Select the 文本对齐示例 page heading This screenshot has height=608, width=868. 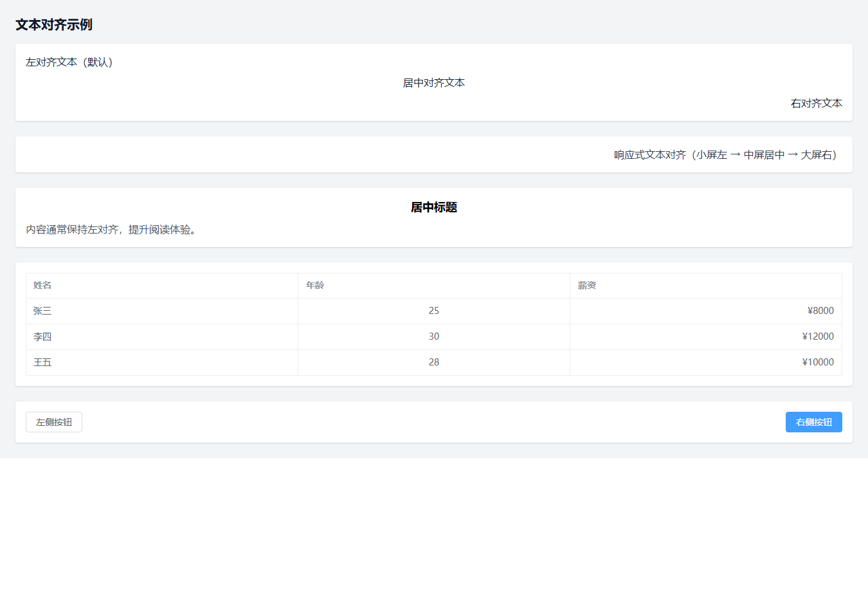[54, 24]
